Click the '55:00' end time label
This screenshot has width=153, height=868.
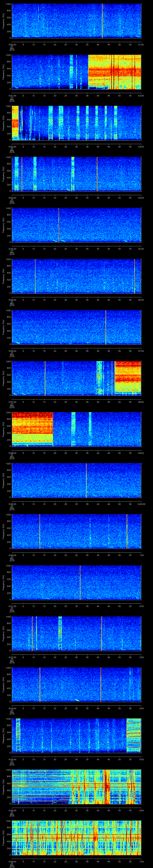click(x=141, y=249)
